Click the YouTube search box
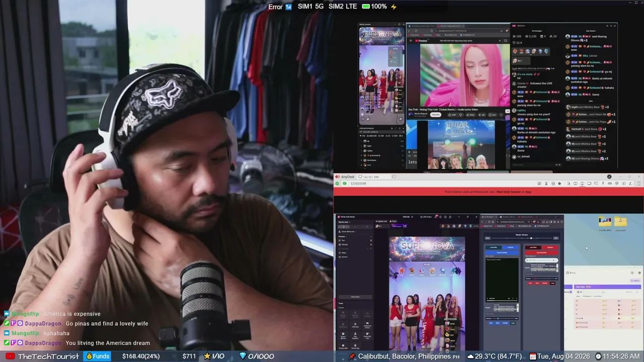644x362 pixels. [468, 41]
